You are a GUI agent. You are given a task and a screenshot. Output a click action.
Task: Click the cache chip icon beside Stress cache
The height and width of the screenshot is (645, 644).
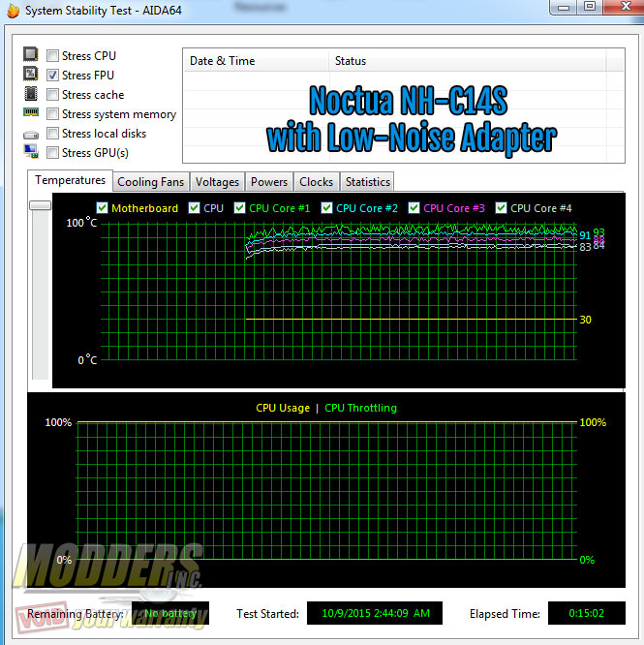tap(30, 93)
